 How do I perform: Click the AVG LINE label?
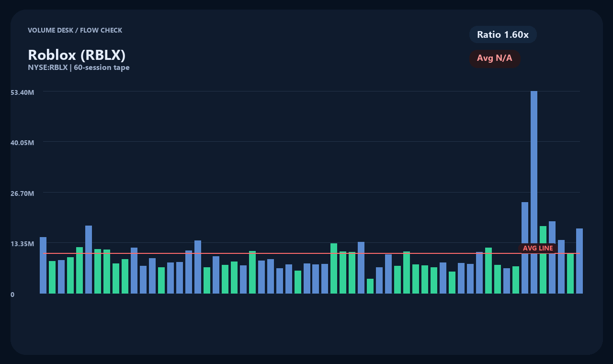(x=538, y=248)
